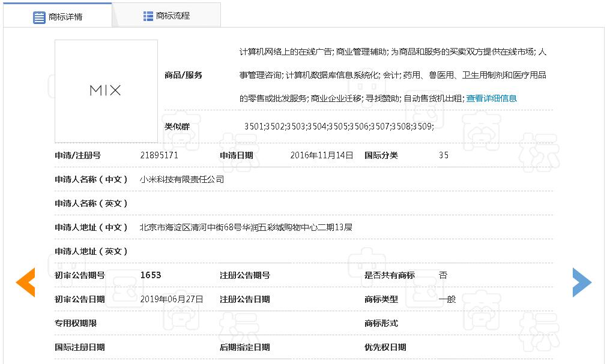The image size is (610, 364).
Task: Go to previous trademark with orange left arrow
Action: (x=25, y=282)
